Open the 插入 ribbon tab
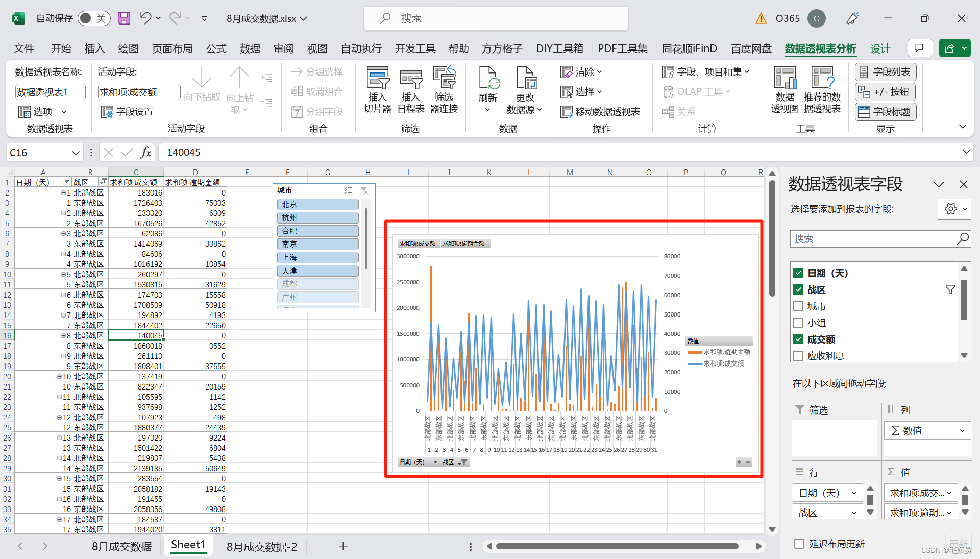The image size is (980, 559). click(94, 48)
